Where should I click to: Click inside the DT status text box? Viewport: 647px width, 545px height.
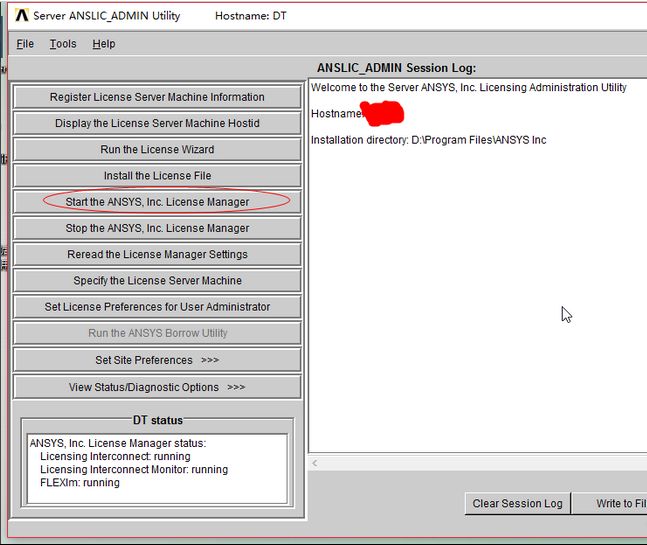point(157,468)
